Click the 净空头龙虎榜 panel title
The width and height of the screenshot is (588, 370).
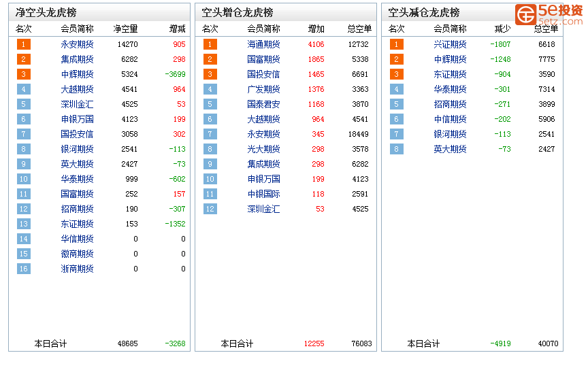point(46,13)
